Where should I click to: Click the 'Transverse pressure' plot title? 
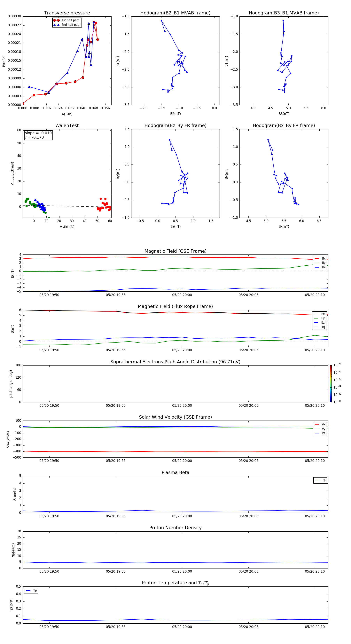coord(67,13)
